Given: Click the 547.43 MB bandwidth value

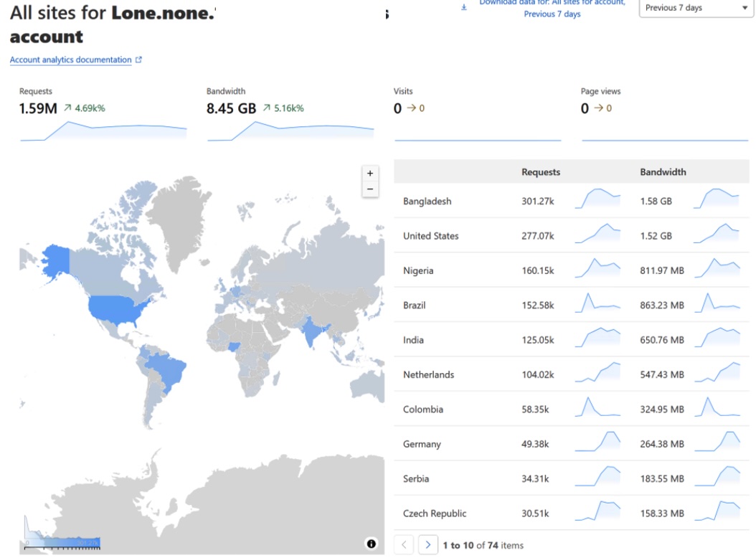Looking at the screenshot, I should [662, 374].
